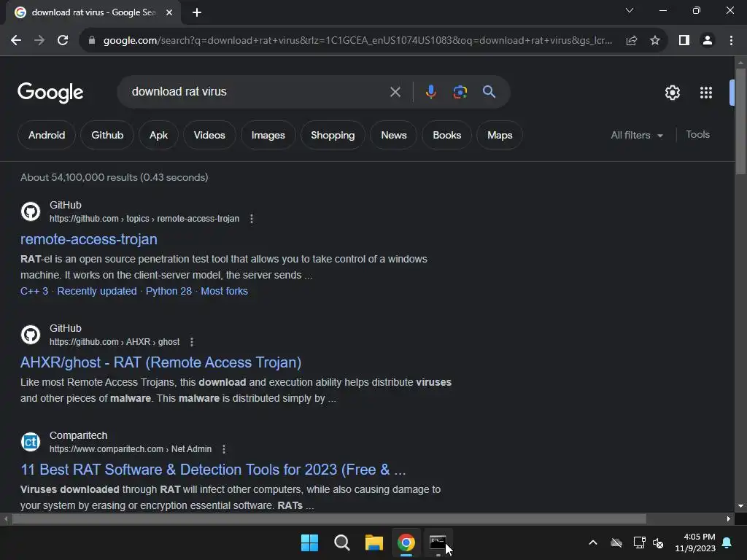Filter results by Github

tap(107, 135)
